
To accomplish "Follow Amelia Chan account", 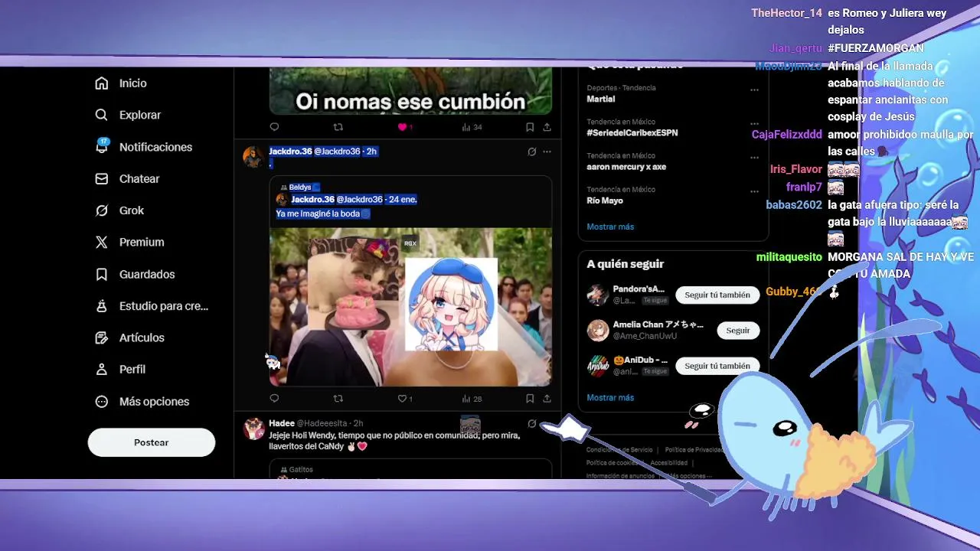I will click(738, 331).
